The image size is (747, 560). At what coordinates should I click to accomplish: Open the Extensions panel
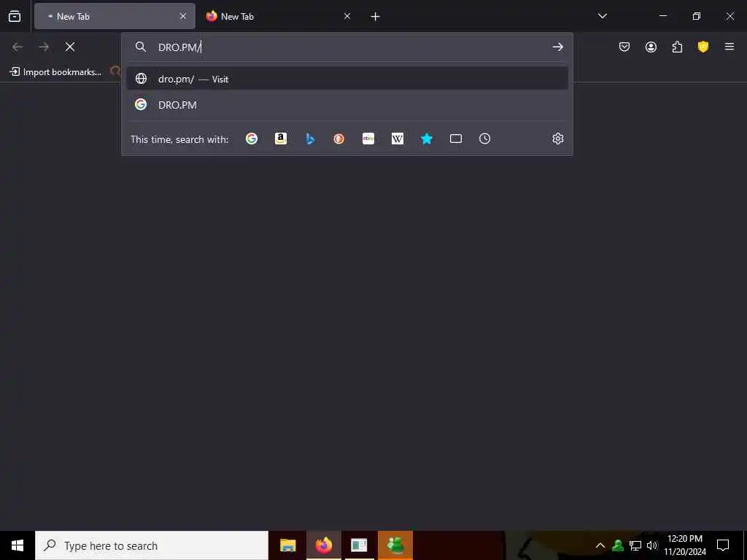point(677,47)
